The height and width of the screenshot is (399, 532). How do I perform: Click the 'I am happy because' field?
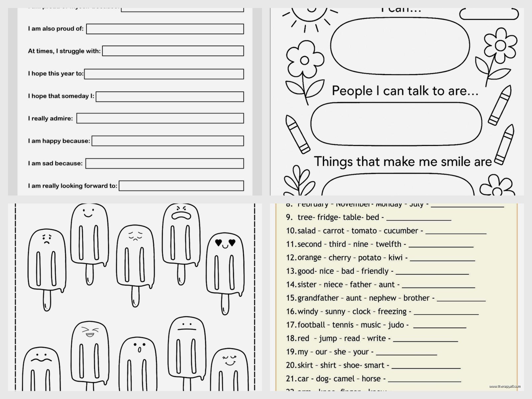coord(168,141)
